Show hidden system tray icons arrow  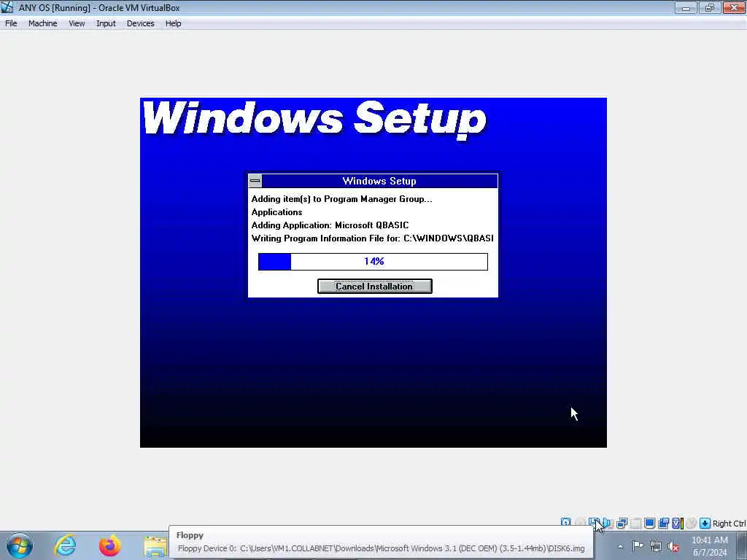click(x=620, y=546)
